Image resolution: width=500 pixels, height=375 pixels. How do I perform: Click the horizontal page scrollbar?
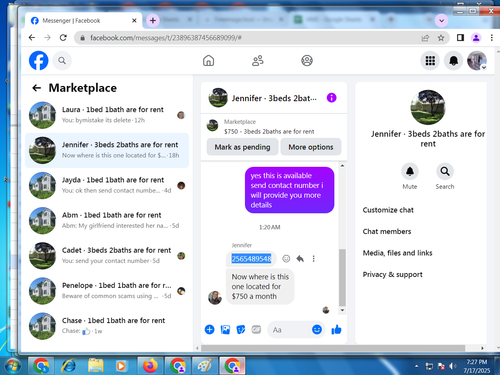click(333, 348)
